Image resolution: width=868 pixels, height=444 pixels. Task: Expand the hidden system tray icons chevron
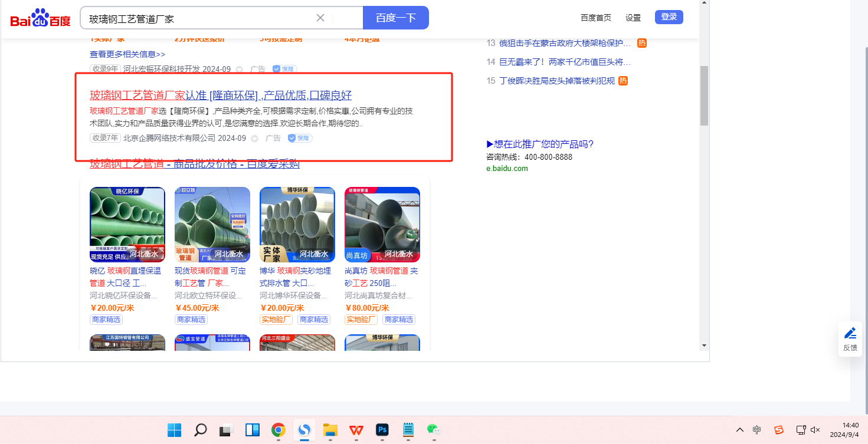(x=739, y=430)
